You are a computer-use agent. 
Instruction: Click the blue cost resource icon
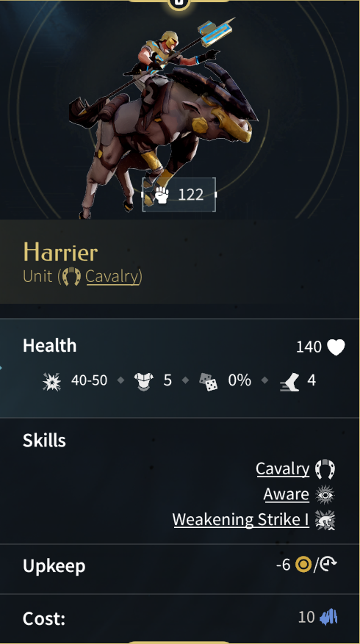328,618
